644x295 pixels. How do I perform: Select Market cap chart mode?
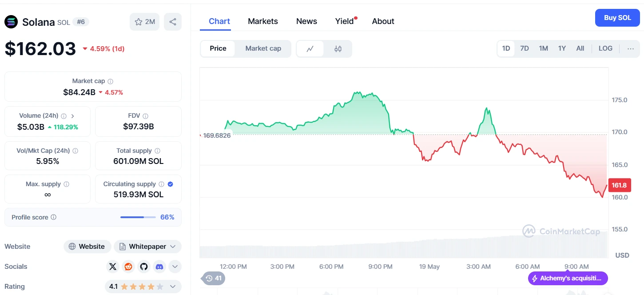pos(263,48)
